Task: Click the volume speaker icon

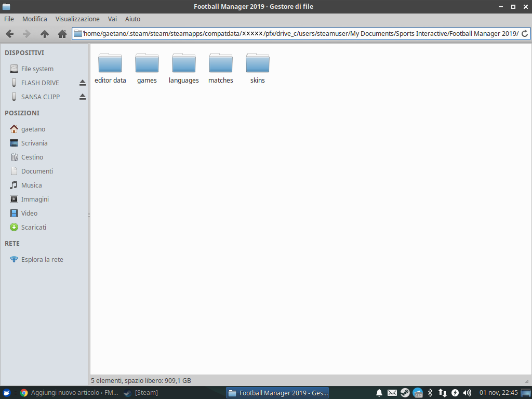Action: (467, 393)
